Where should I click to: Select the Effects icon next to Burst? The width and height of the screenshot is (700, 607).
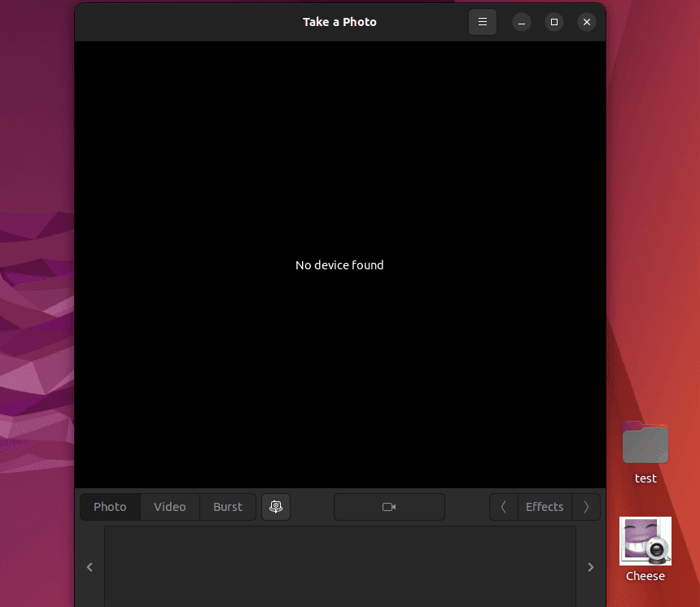[275, 506]
